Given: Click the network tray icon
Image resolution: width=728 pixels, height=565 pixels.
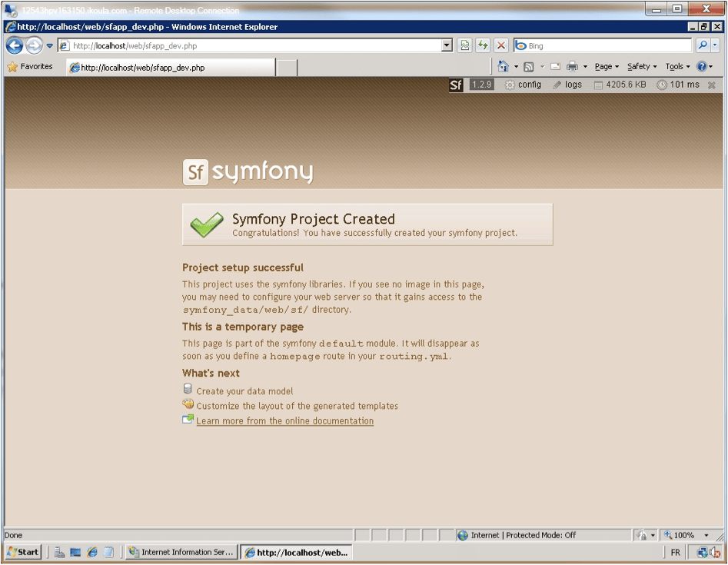Looking at the screenshot, I should tap(702, 553).
